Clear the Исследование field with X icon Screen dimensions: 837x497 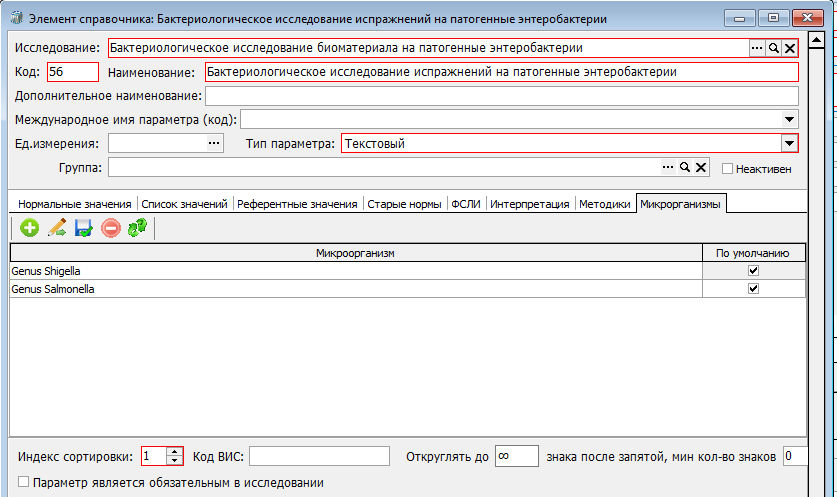[789, 48]
